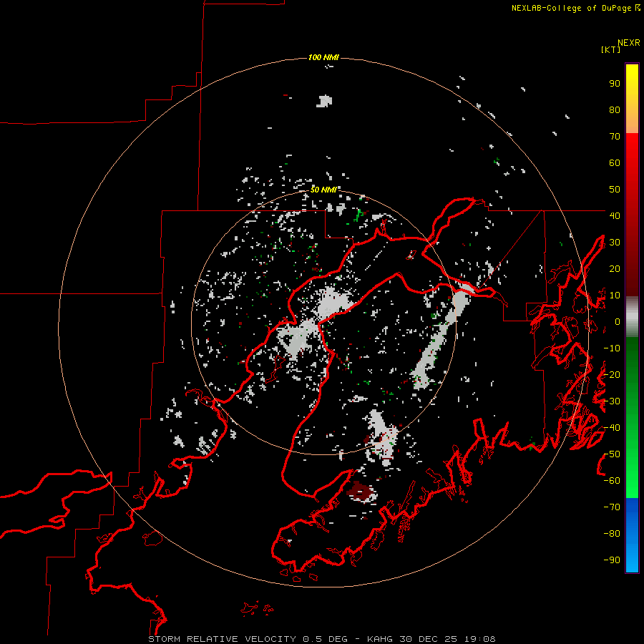The image size is (644, 644).
Task: Click the yellow top segment of color bar
Action: [632, 99]
